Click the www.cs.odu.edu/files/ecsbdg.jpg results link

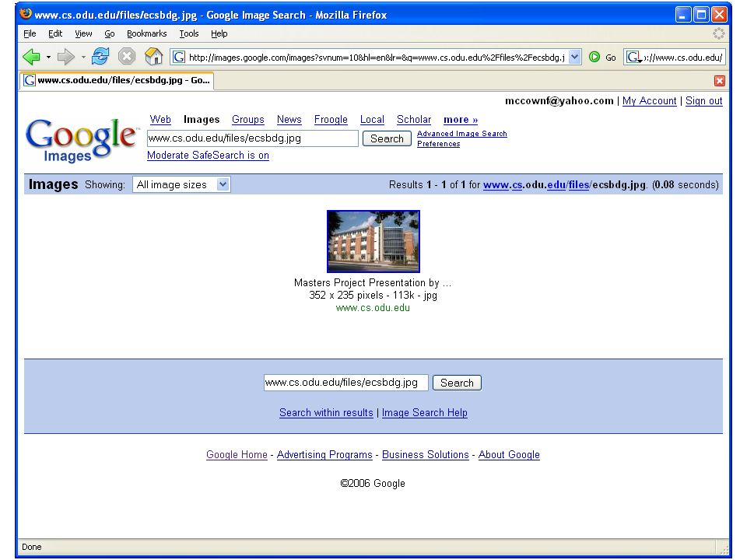(564, 185)
